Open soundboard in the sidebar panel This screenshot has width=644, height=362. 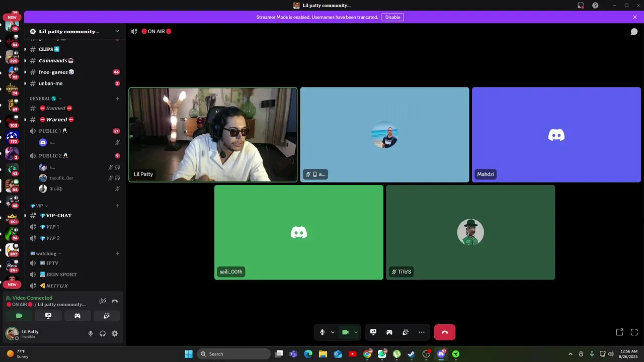(x=107, y=316)
